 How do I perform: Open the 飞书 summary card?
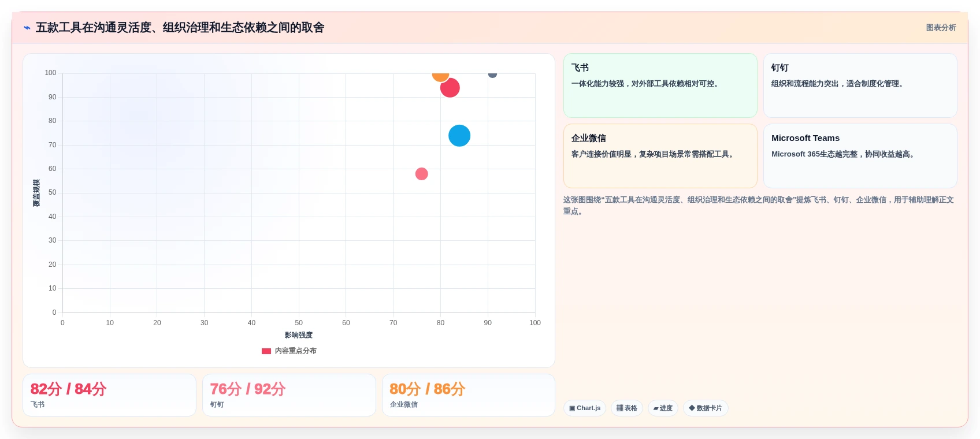660,85
